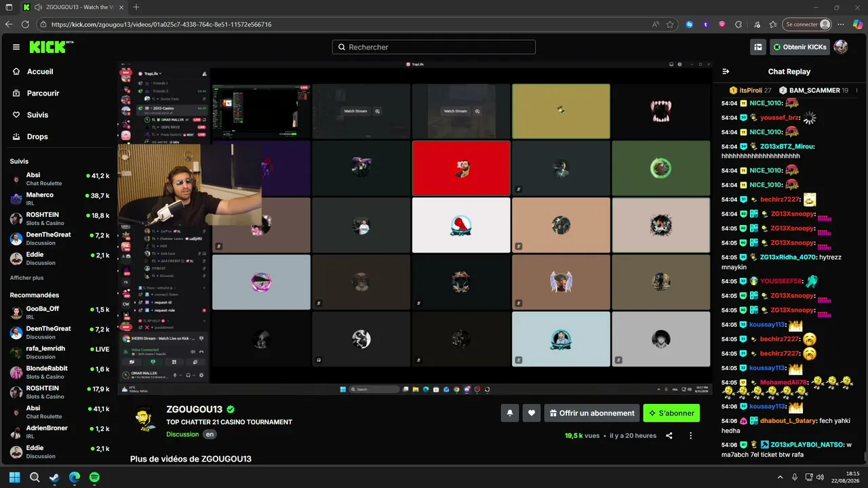Click Offrir un abonnement button
This screenshot has width=868, height=488.
coord(592,413)
